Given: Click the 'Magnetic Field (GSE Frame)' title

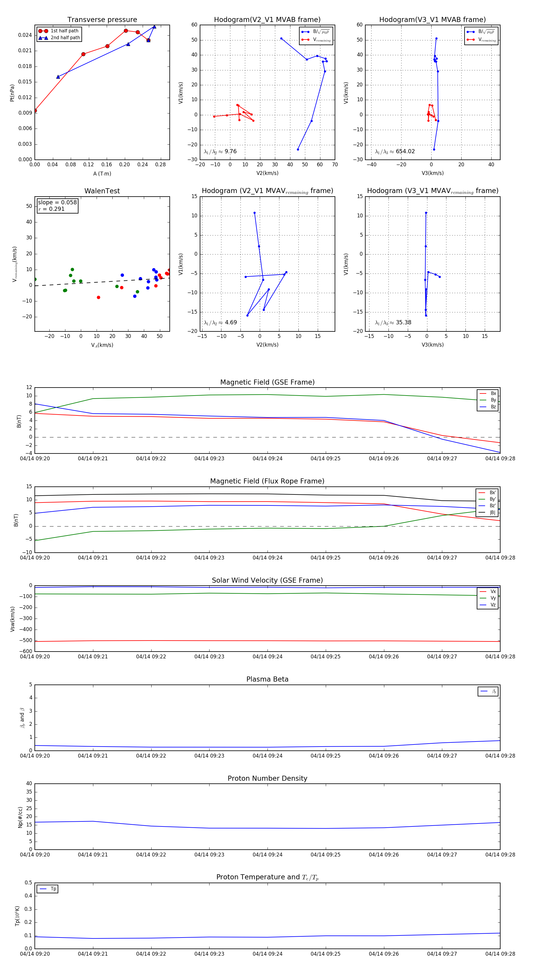Looking at the screenshot, I should (x=267, y=382).
